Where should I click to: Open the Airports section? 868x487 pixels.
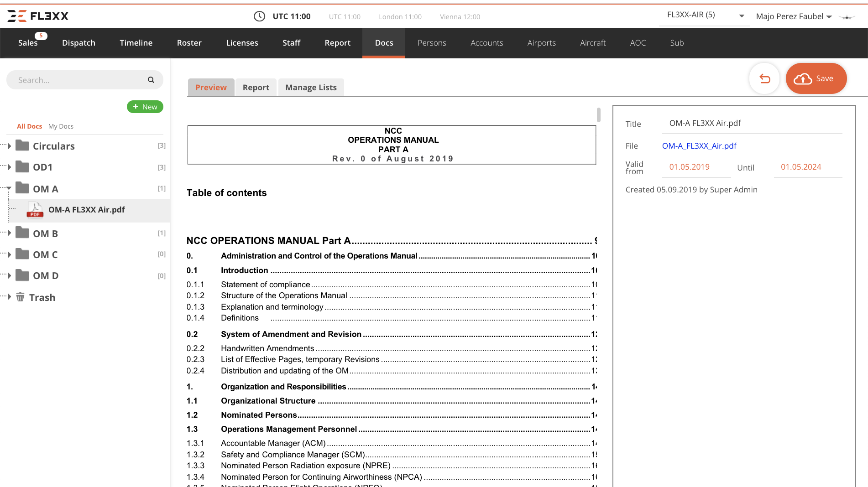point(542,43)
